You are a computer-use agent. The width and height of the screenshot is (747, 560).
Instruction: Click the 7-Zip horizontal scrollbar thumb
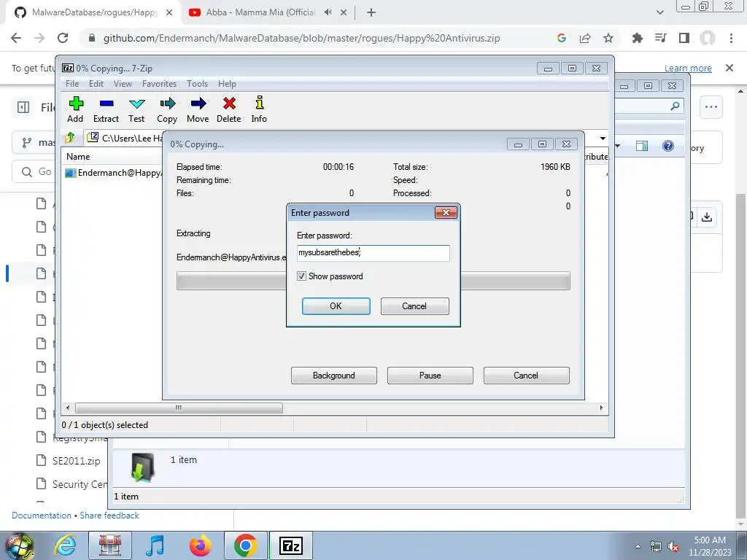point(179,408)
